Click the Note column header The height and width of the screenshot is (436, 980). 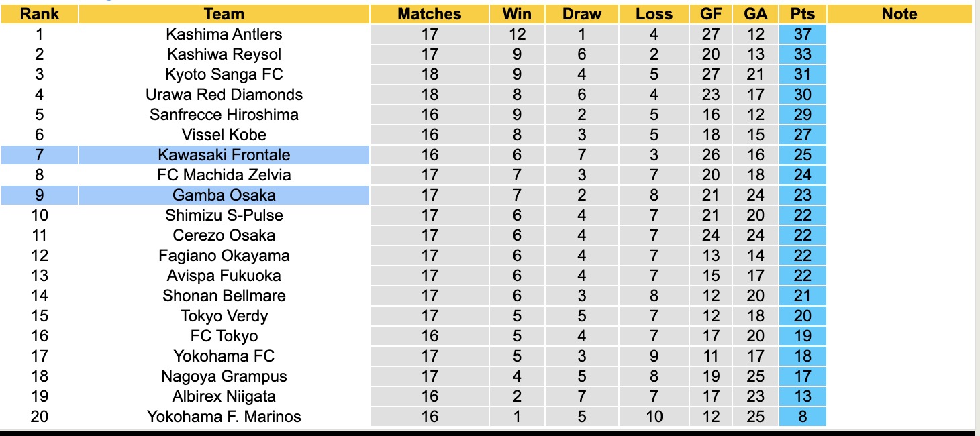[899, 14]
